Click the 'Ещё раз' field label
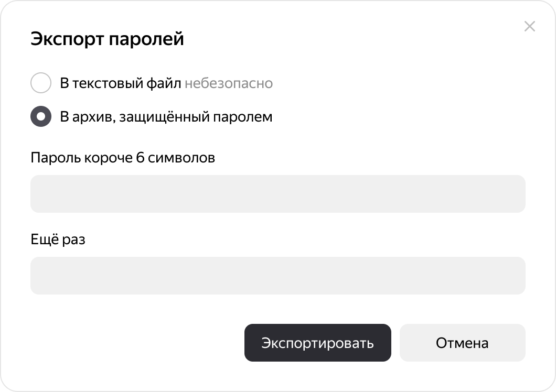 click(x=58, y=239)
